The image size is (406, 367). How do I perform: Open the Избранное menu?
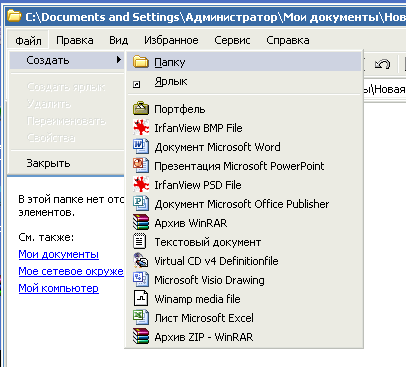coord(171,40)
